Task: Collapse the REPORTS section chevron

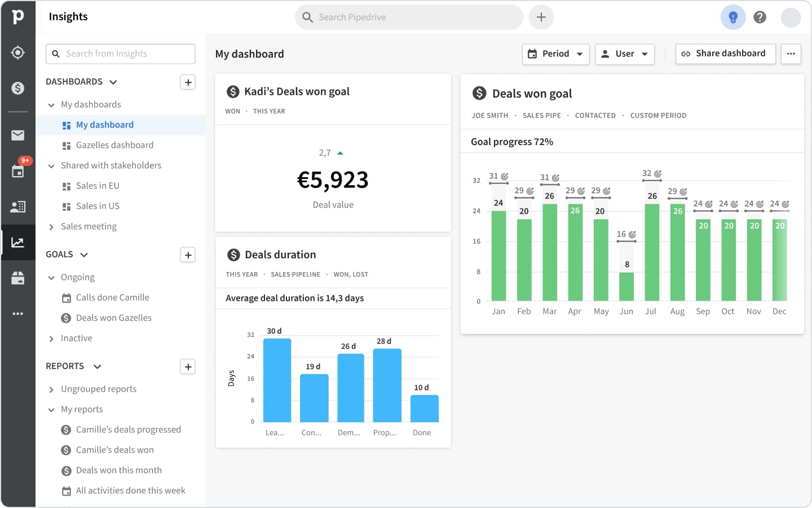Action: 97,367
